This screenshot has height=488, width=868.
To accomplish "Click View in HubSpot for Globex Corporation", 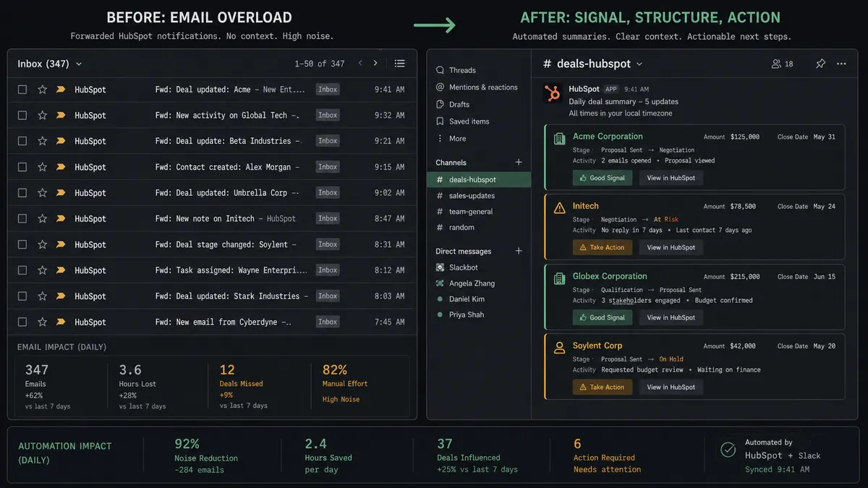I will pyautogui.click(x=671, y=317).
